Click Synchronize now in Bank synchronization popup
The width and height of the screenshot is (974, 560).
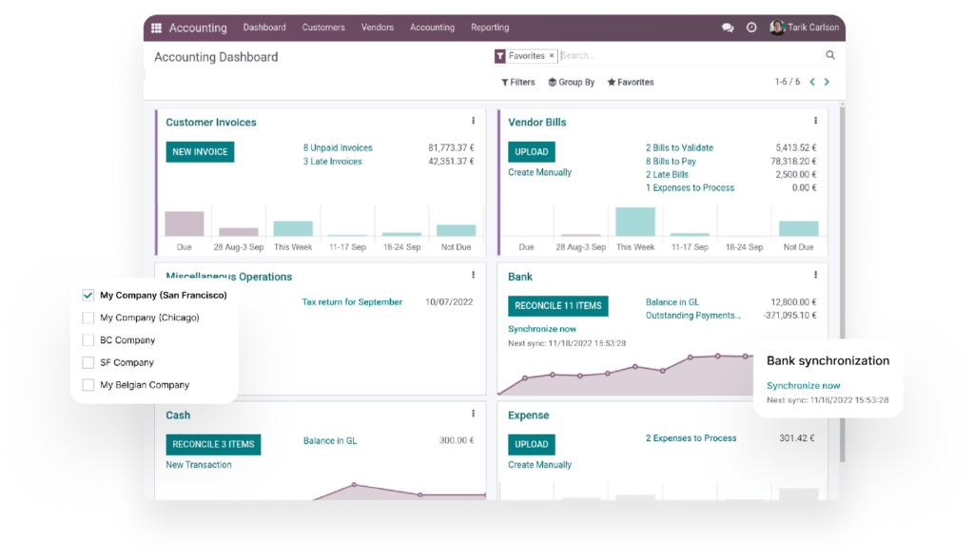click(803, 386)
